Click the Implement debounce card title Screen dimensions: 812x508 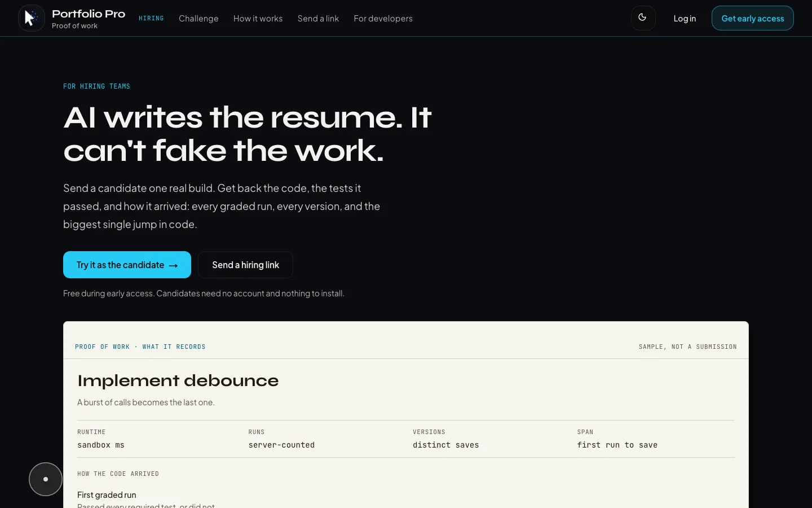coord(178,381)
